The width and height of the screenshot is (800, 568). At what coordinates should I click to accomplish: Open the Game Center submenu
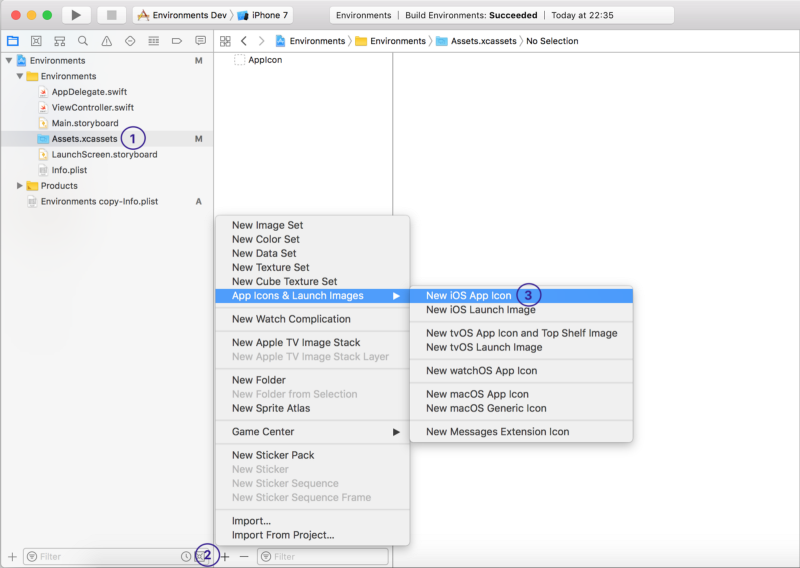pyautogui.click(x=312, y=432)
